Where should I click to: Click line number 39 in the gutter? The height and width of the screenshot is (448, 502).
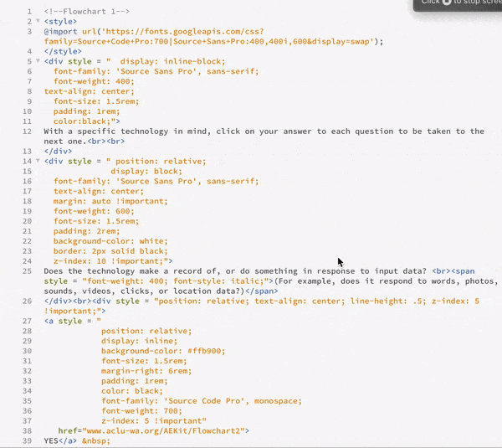click(x=28, y=440)
